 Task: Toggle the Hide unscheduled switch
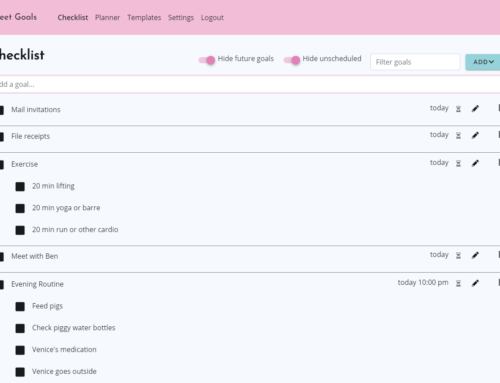point(292,60)
